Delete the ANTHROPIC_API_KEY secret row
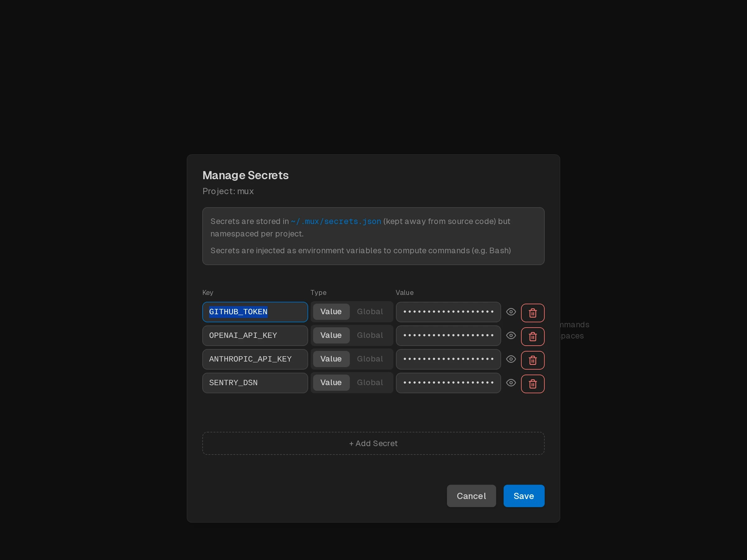The height and width of the screenshot is (560, 747). click(x=533, y=360)
